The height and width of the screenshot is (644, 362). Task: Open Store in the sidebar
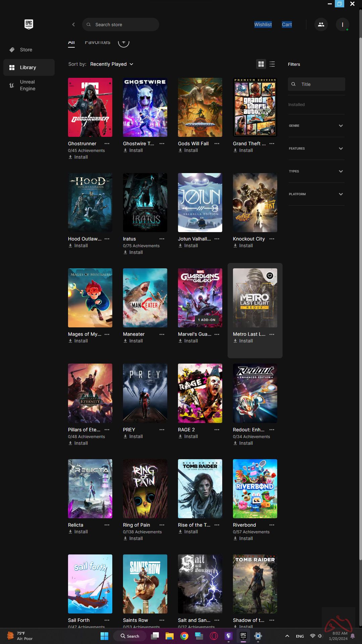click(x=26, y=50)
